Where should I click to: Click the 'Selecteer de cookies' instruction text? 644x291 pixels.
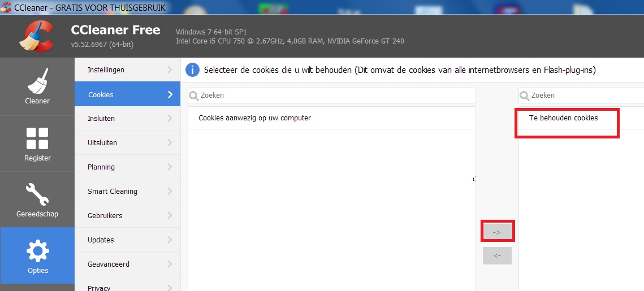tap(400, 70)
